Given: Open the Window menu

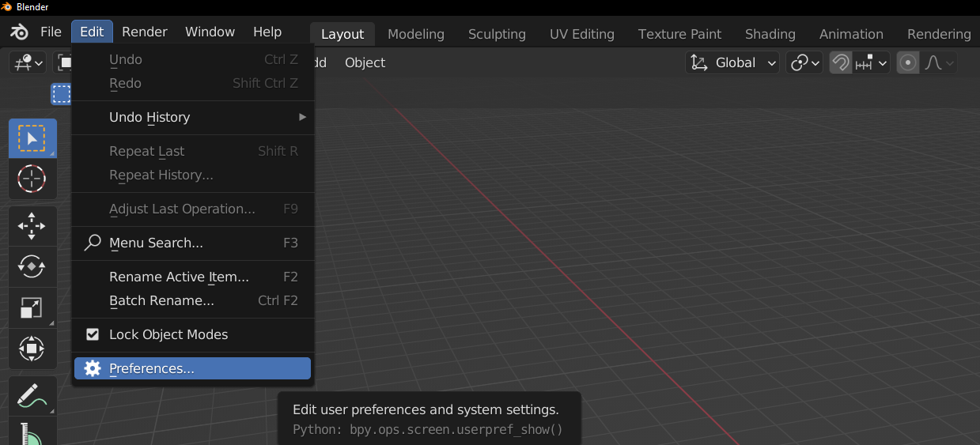Looking at the screenshot, I should point(210,32).
